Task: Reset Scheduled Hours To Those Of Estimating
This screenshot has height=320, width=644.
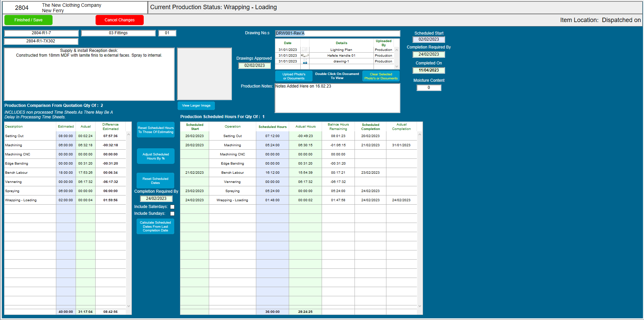Action: coord(156,129)
